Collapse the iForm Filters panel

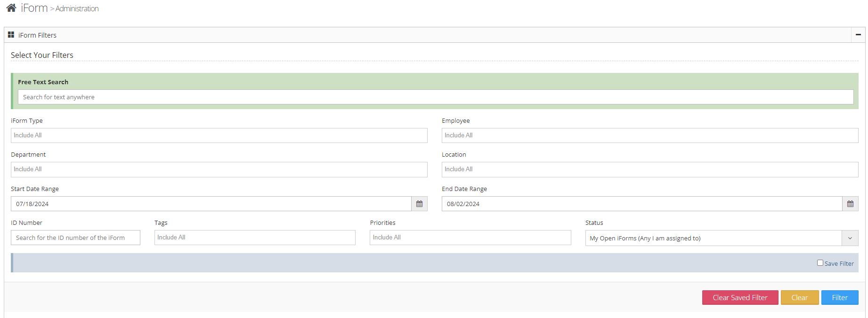(x=858, y=34)
